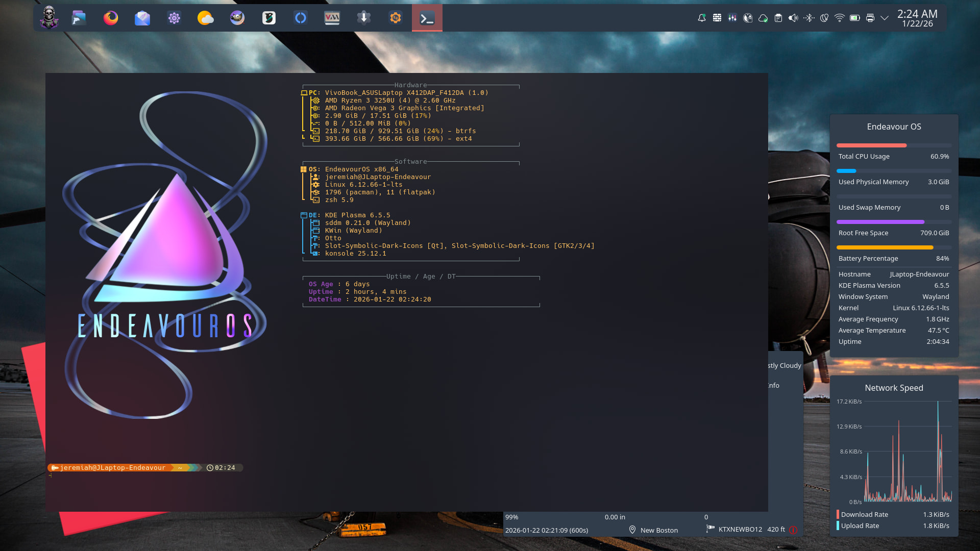Click the skull astronaut application launcher
Screen dimensions: 980x551
(x=49, y=18)
